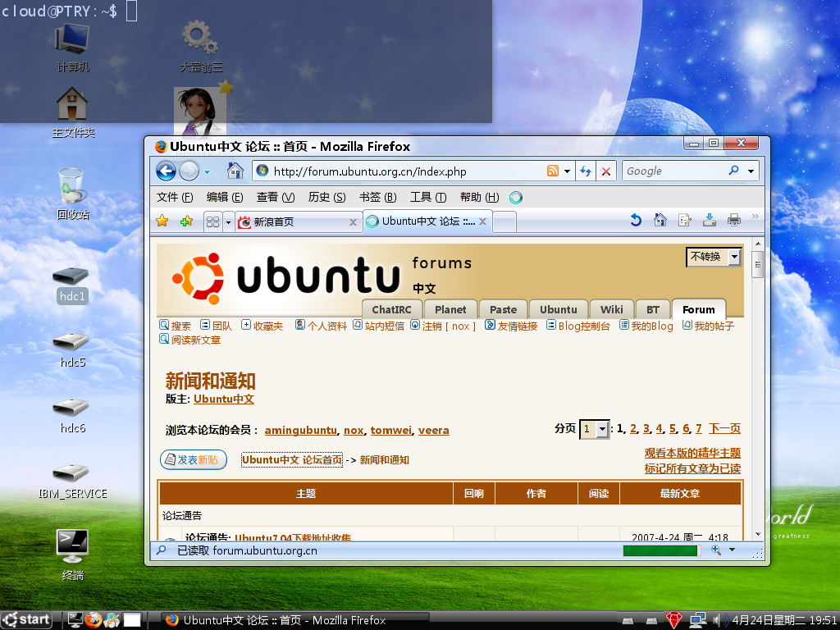The image size is (840, 630).
Task: Open the 书签 (B) menu
Action: (377, 197)
